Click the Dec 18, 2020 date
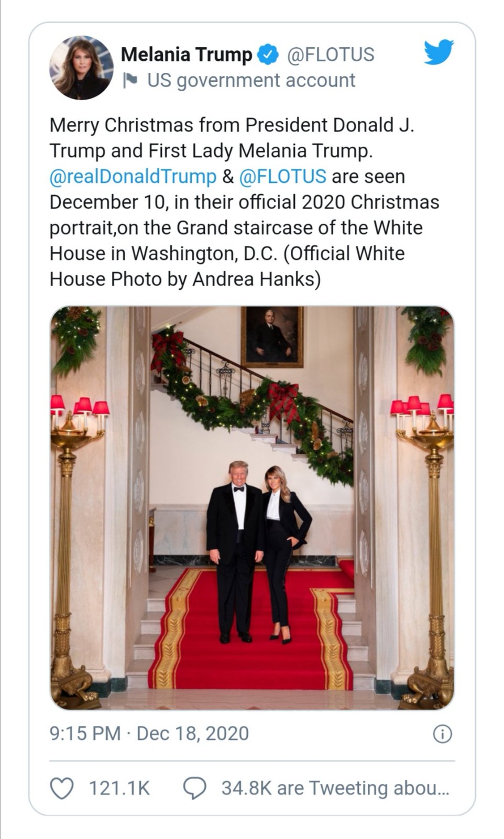Viewport: 504px width, 839px height. click(x=192, y=733)
